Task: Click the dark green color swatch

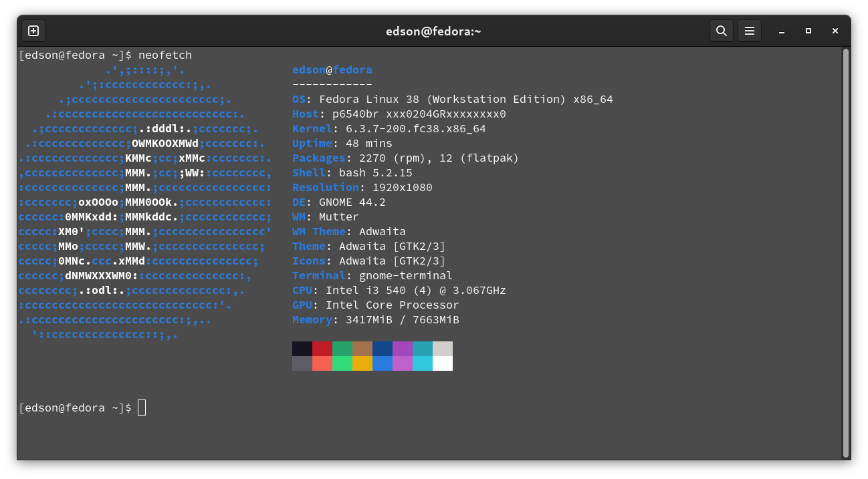Action: click(342, 349)
